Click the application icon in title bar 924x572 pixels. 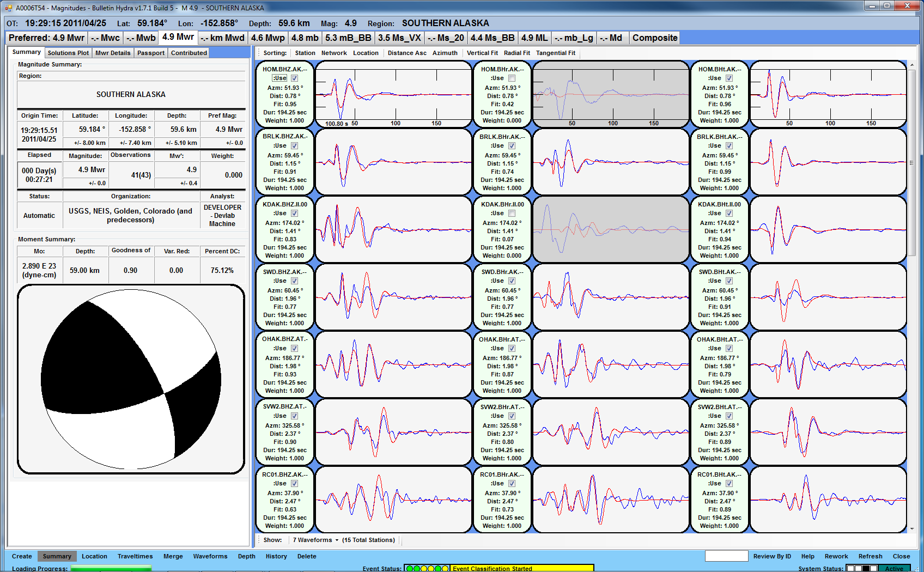[x=9, y=8]
